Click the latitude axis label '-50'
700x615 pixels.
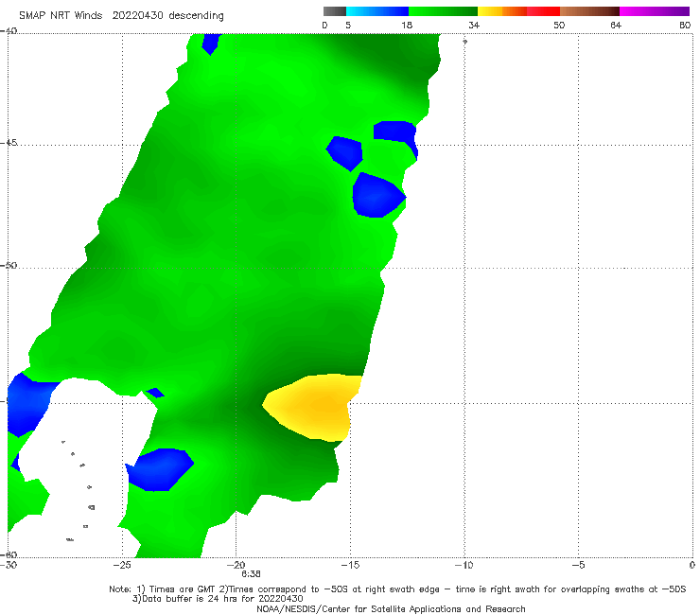(x=9, y=265)
